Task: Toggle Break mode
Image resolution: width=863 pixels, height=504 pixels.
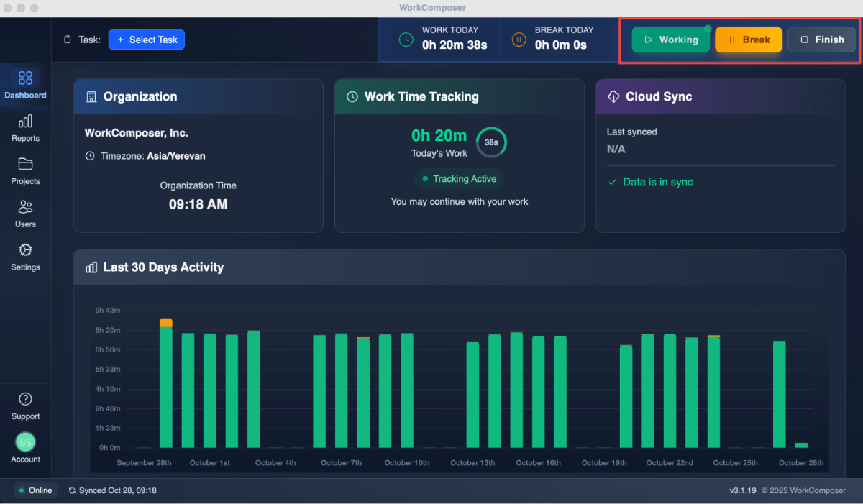Action: coord(748,40)
